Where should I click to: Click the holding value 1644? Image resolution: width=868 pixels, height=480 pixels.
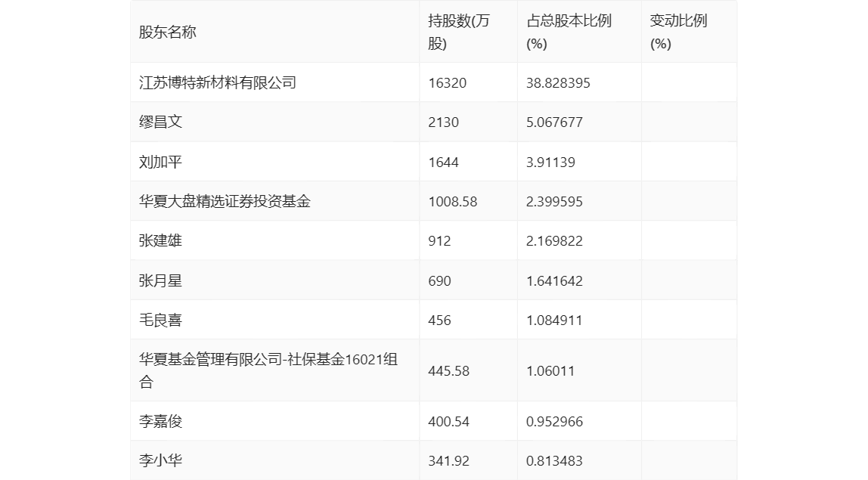coord(443,163)
